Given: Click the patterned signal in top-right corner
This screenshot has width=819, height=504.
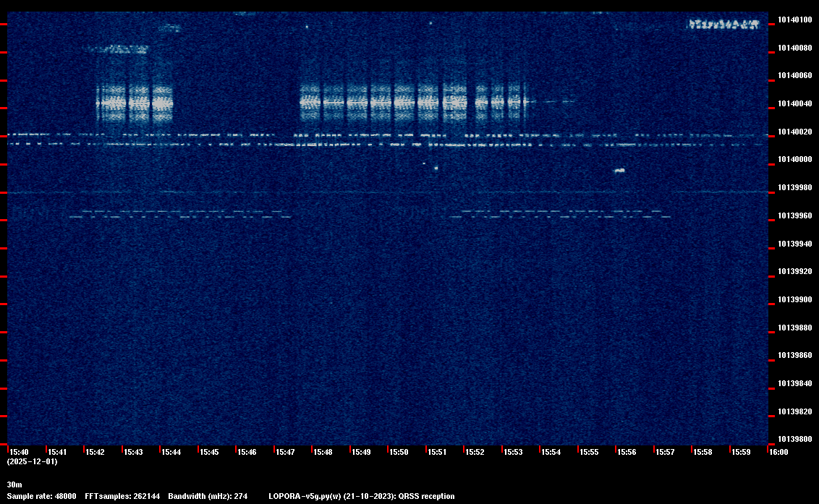Looking at the screenshot, I should (x=723, y=24).
